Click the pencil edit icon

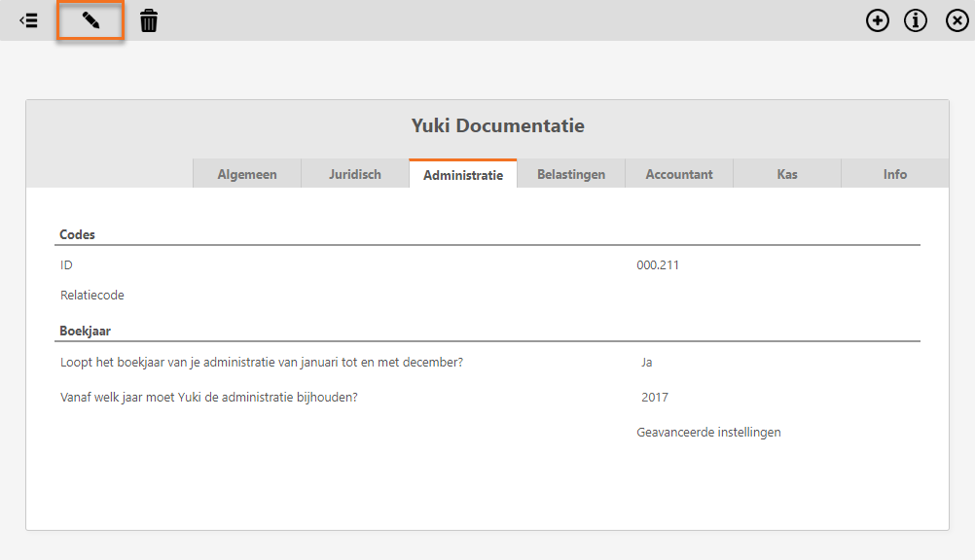pyautogui.click(x=90, y=20)
